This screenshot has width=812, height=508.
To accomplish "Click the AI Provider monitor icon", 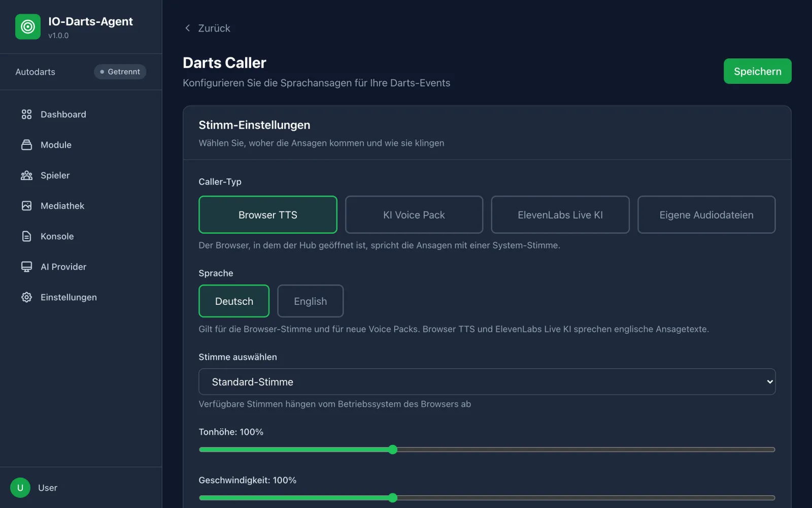I will [26, 267].
